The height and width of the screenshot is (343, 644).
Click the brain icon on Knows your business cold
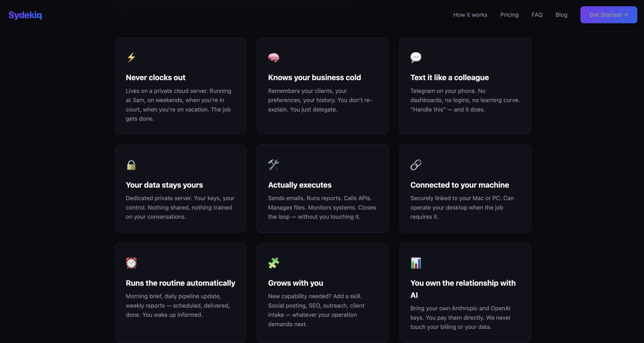273,57
